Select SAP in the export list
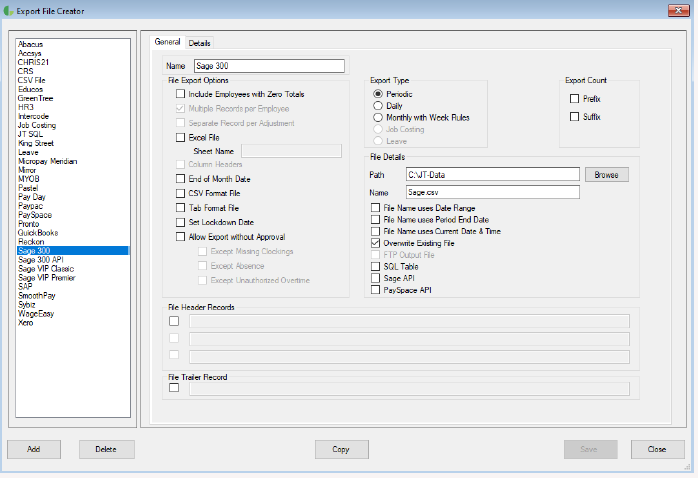 (73, 287)
